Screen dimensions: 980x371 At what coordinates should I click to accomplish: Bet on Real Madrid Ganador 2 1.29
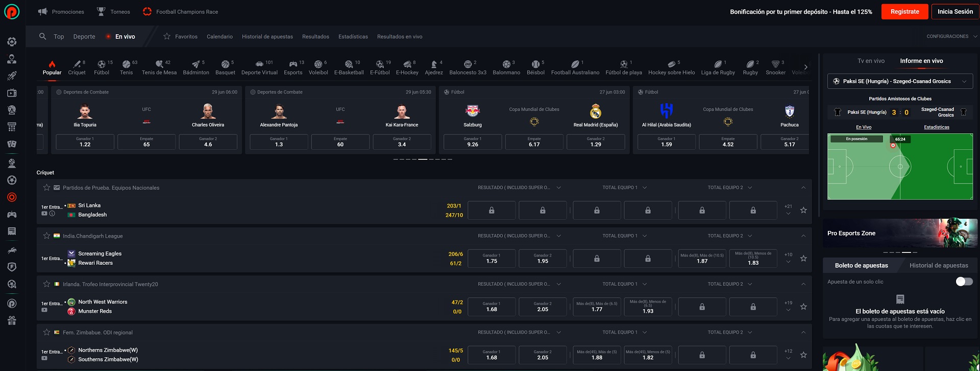coord(596,142)
